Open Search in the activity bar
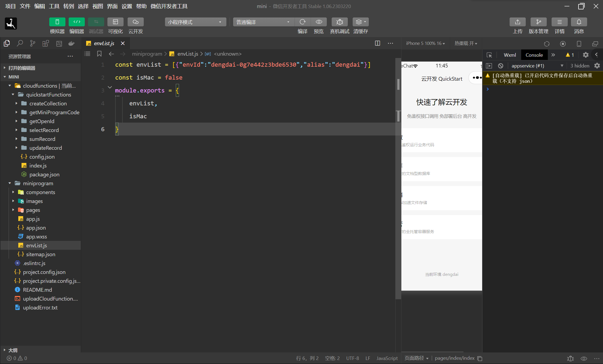 click(x=20, y=43)
